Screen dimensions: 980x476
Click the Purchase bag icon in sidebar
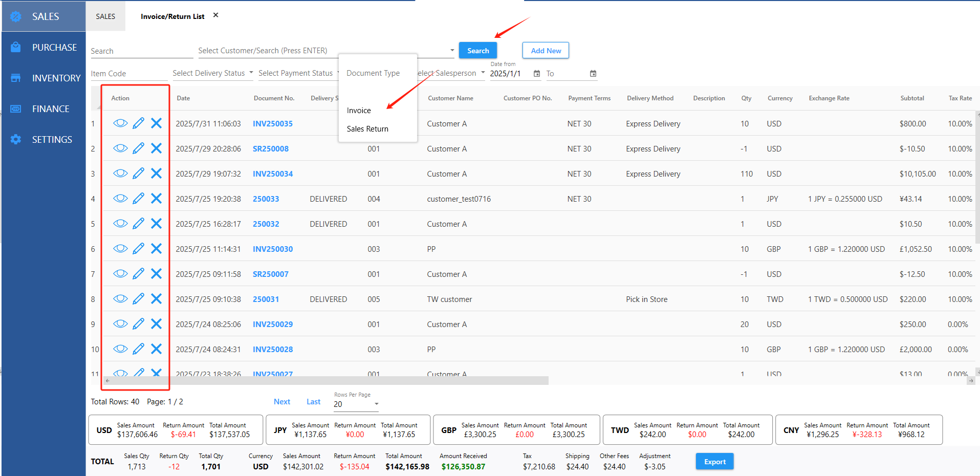point(16,47)
